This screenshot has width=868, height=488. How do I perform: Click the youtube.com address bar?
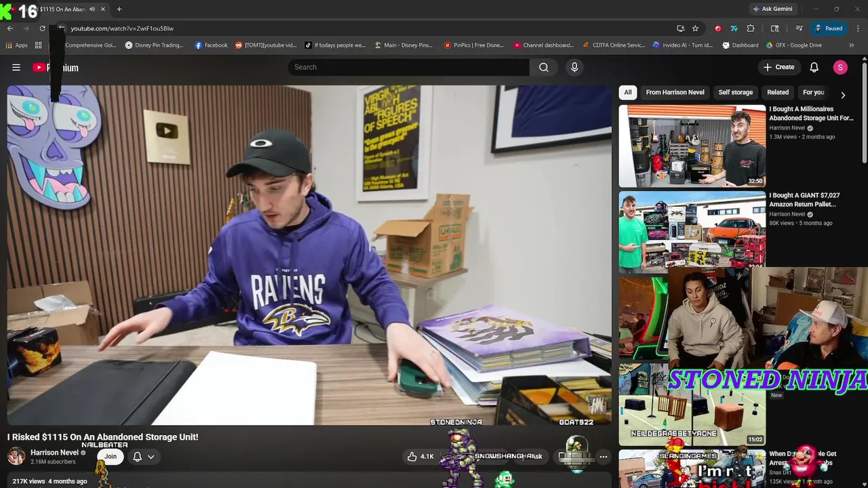point(366,28)
